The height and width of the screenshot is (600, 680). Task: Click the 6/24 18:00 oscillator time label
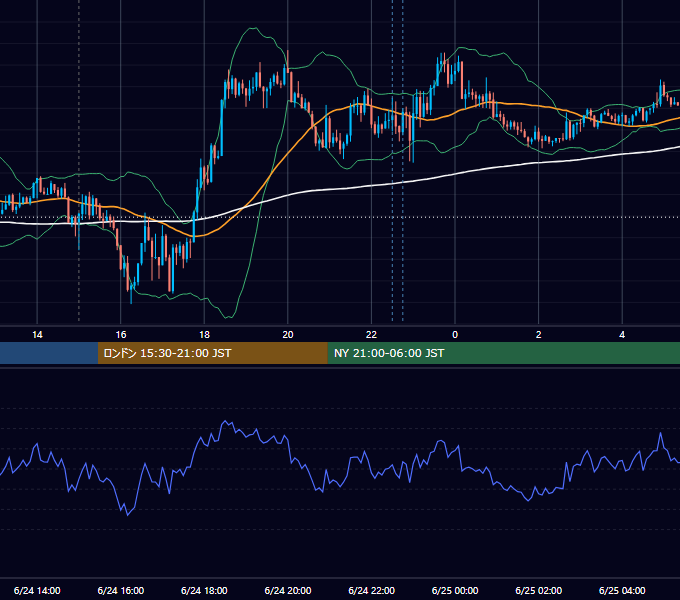click(x=204, y=590)
